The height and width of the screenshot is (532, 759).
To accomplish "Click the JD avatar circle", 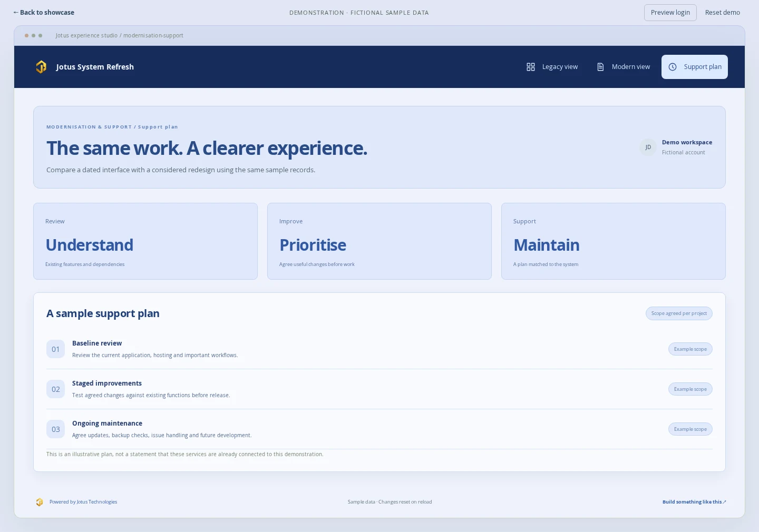I will point(648,147).
